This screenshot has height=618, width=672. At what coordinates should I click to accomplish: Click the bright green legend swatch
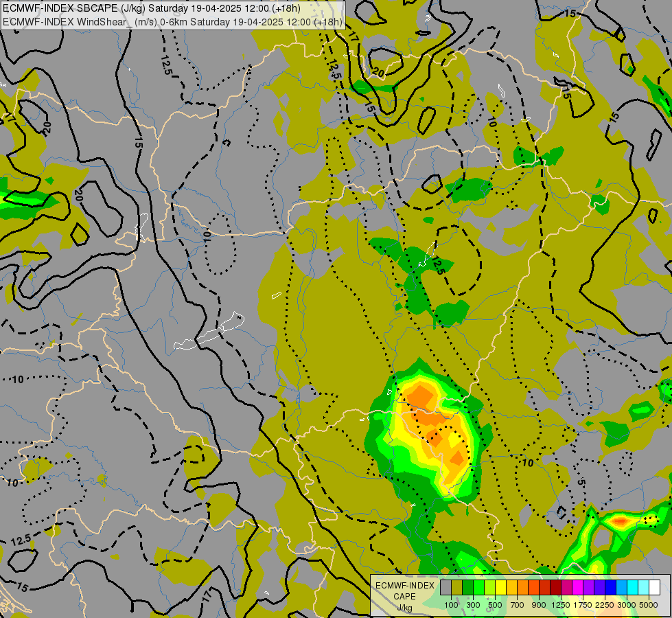pos(478,587)
